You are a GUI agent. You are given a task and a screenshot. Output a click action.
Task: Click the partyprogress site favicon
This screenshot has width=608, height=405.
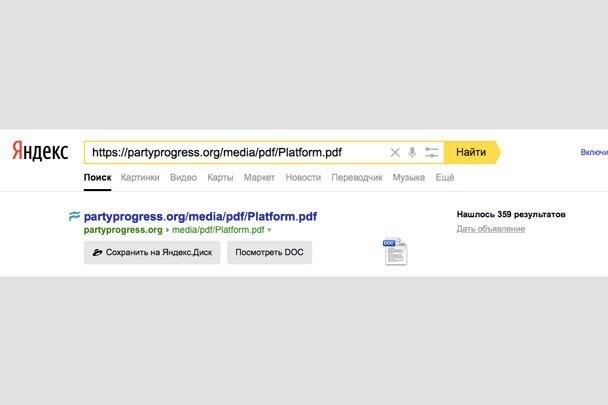[x=74, y=216]
